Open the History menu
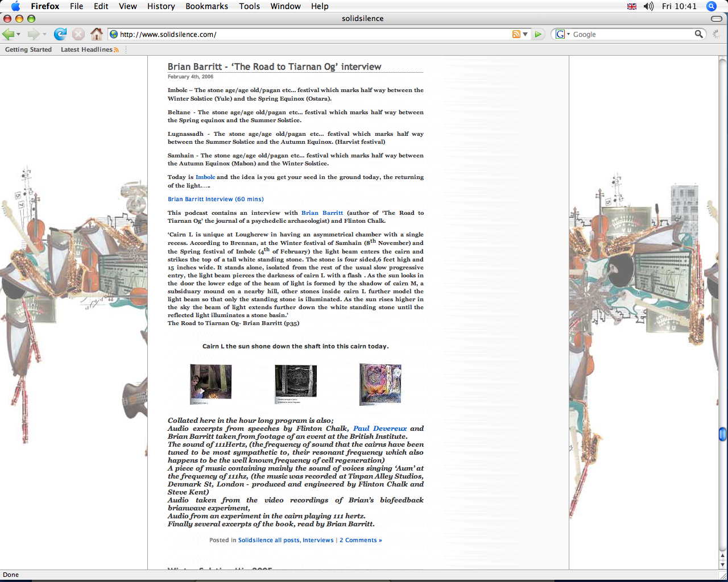The image size is (728, 582). tap(161, 6)
